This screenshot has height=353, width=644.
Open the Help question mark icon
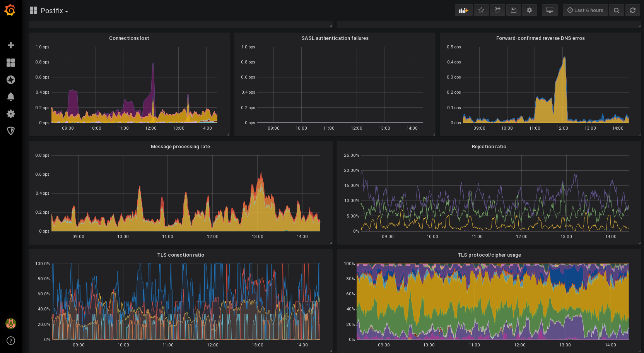[x=11, y=341]
